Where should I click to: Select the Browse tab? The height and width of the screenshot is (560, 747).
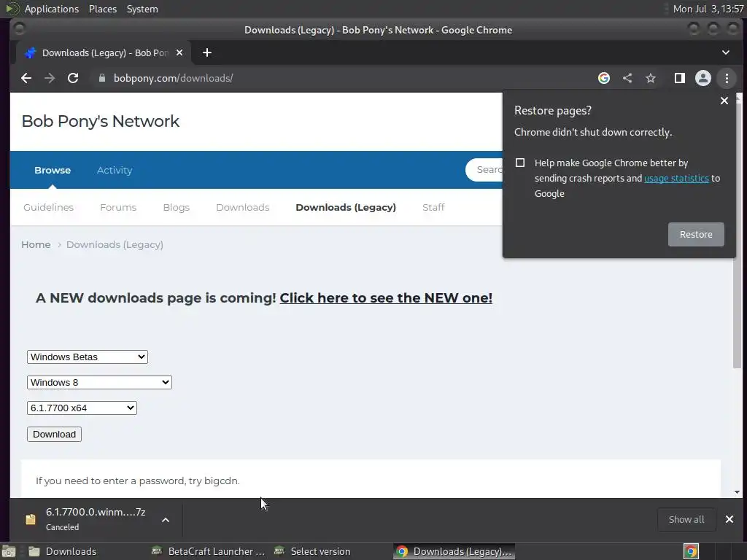coord(53,170)
